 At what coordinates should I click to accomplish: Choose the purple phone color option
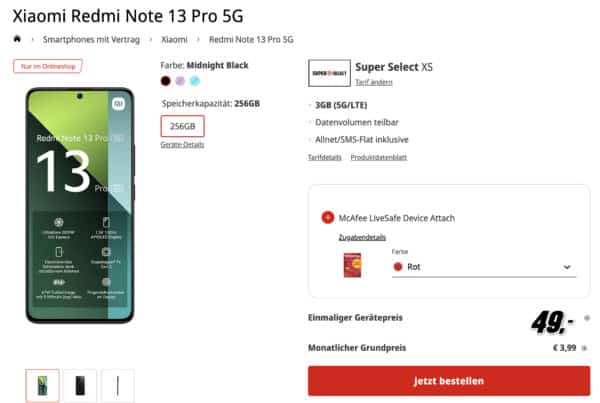180,80
